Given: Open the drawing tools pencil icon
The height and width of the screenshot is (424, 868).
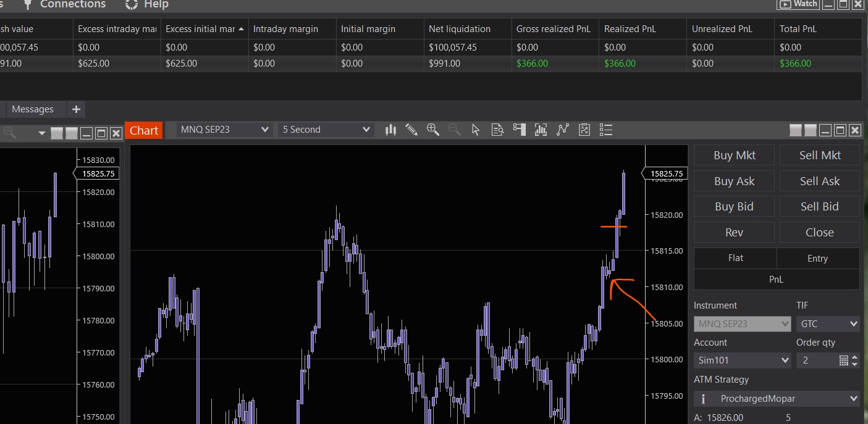Looking at the screenshot, I should pyautogui.click(x=411, y=130).
